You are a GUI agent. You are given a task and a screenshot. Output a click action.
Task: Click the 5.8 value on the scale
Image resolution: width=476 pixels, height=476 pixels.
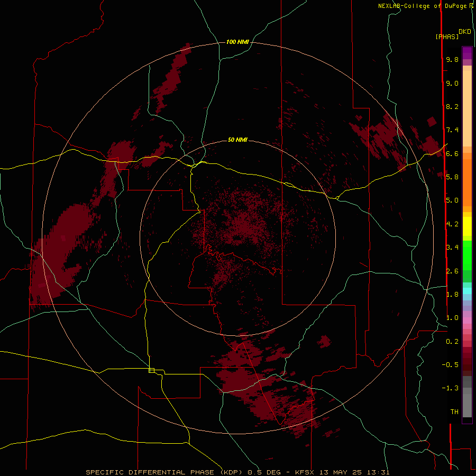click(x=452, y=177)
